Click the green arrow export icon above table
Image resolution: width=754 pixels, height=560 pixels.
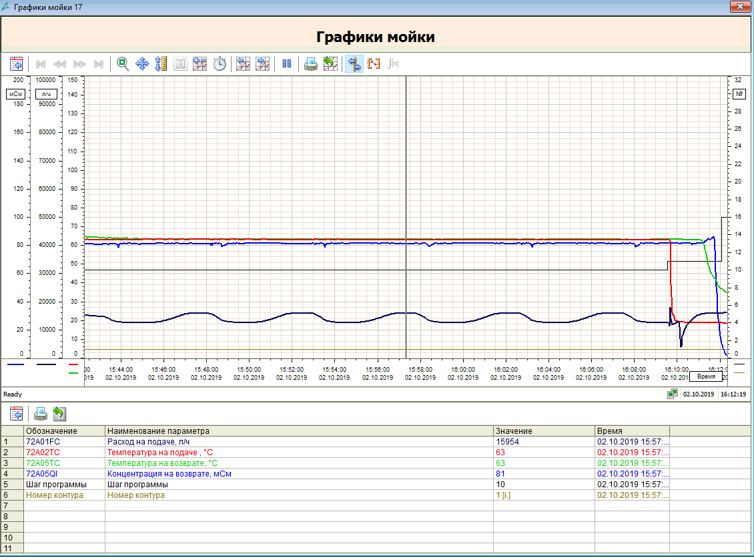click(x=59, y=414)
